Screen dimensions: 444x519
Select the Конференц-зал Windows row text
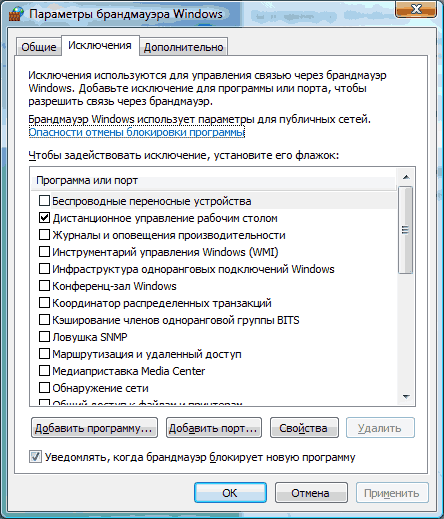114,286
